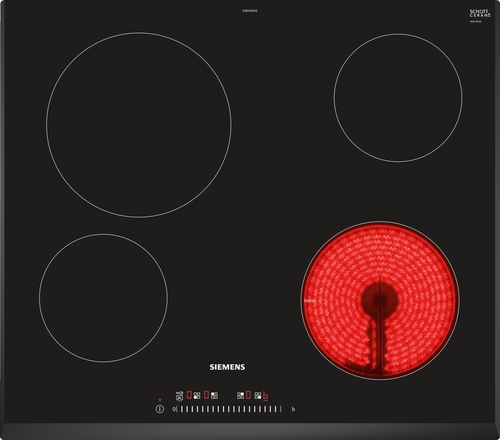Tap the main power on/off symbol
500x440 pixels.
point(160,409)
